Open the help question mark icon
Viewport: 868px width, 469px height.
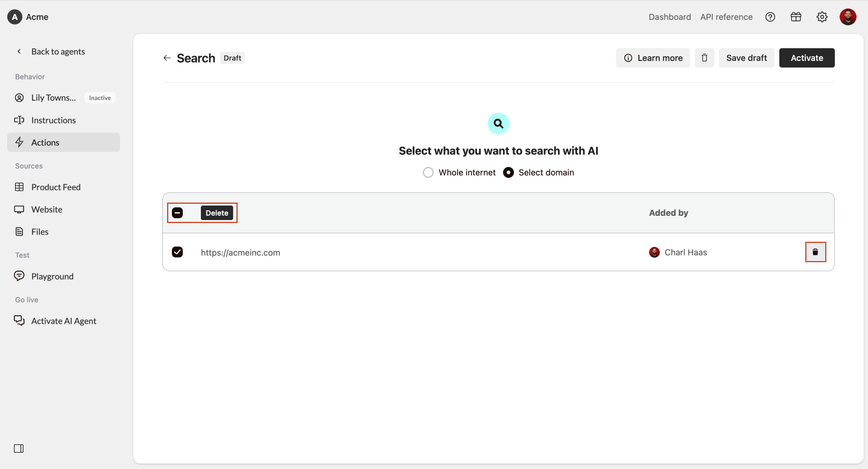[x=770, y=17]
